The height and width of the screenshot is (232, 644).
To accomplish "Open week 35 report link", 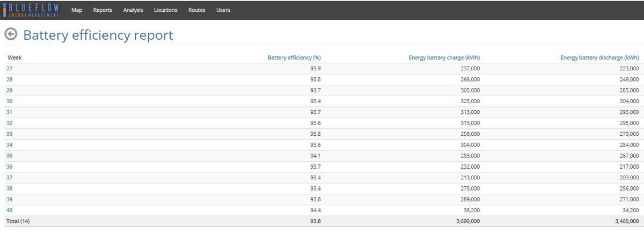I will (x=10, y=156).
